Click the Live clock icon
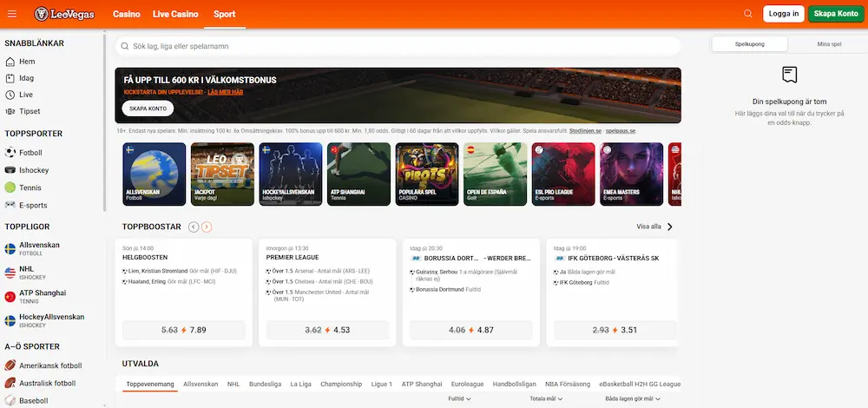This screenshot has width=868, height=408. (10, 95)
